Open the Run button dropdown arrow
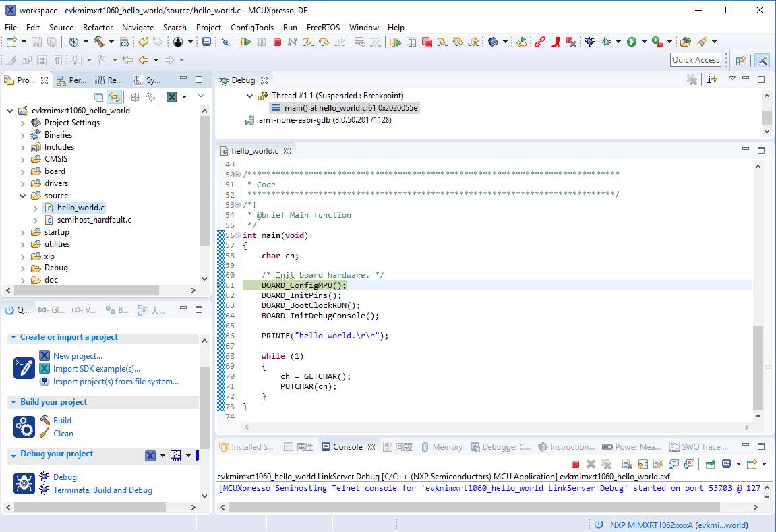The image size is (776, 532). 644,42
